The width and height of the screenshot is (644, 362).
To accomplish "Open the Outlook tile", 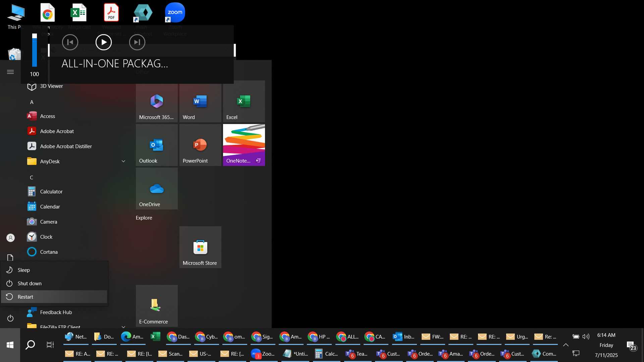I will point(157,145).
